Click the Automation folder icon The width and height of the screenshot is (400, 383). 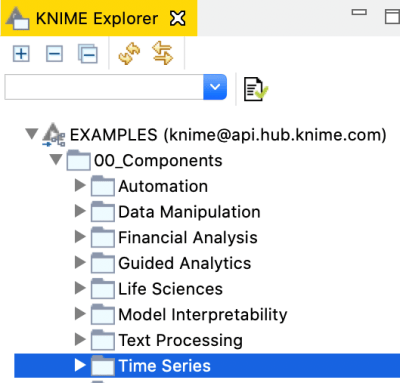click(103, 186)
